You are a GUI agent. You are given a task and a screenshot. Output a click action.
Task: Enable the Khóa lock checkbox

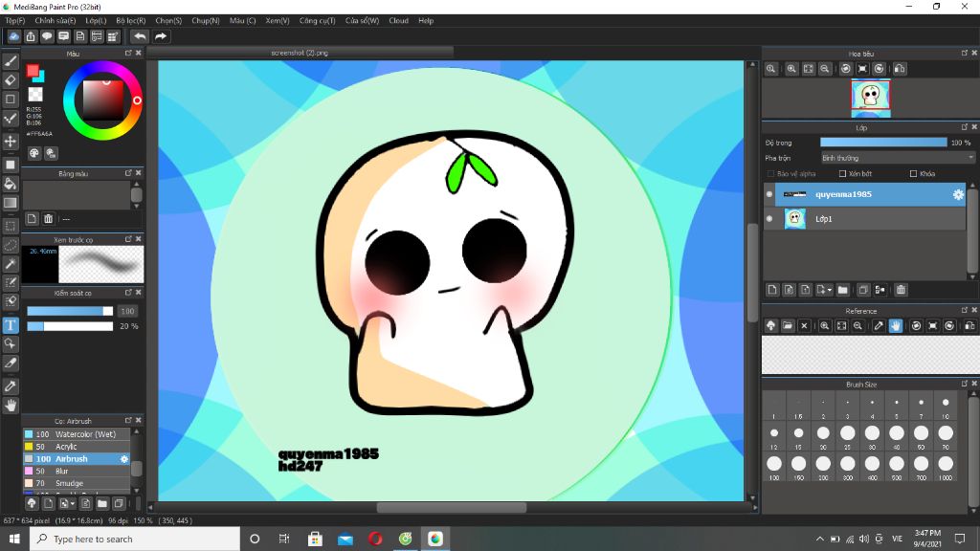click(x=913, y=174)
